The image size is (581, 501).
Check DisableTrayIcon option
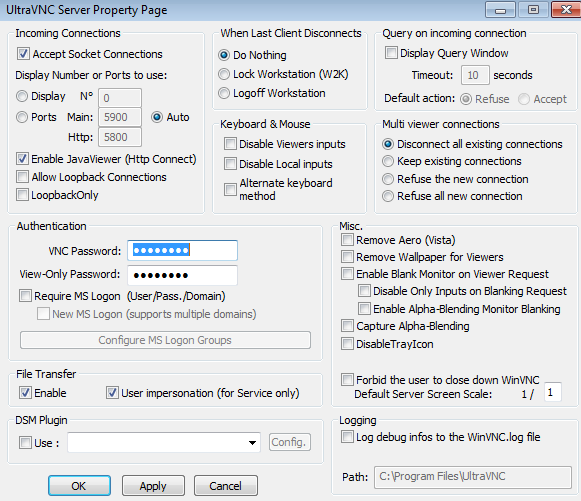pos(347,344)
